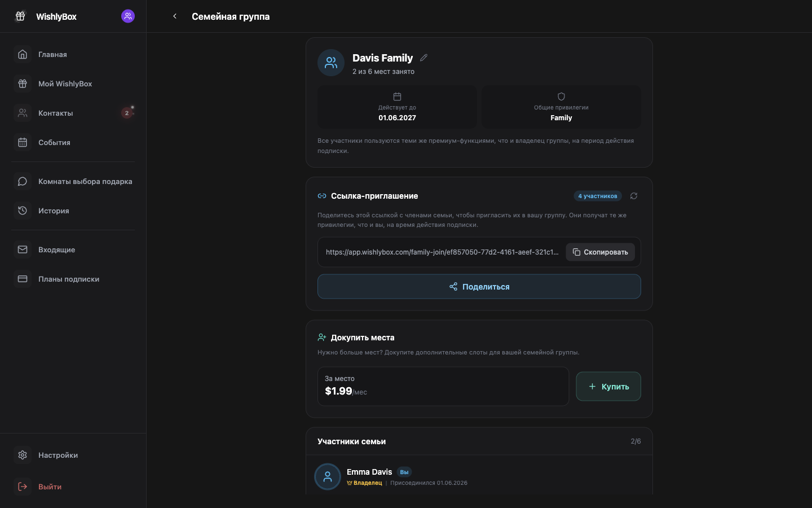Click the Davis Family group name
Image resolution: width=812 pixels, height=508 pixels.
[x=382, y=58]
